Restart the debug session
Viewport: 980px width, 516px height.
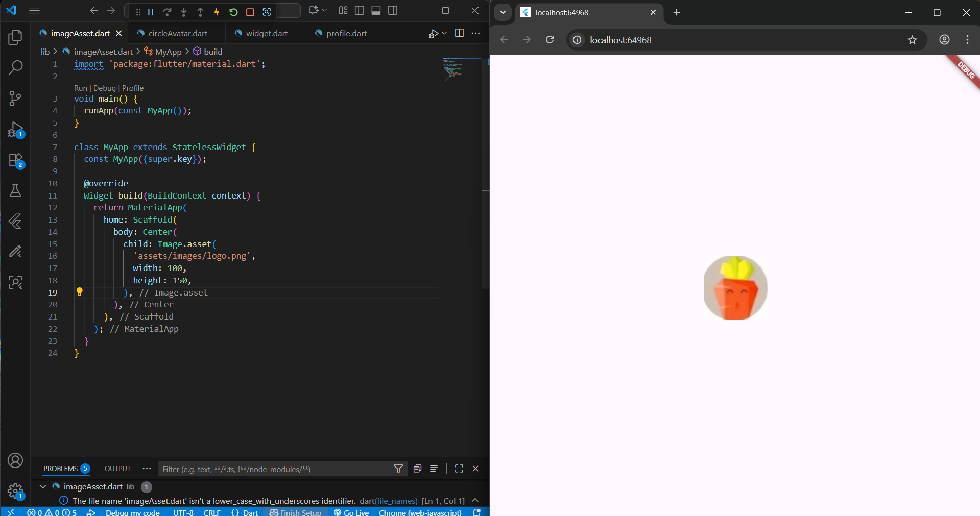pos(233,12)
